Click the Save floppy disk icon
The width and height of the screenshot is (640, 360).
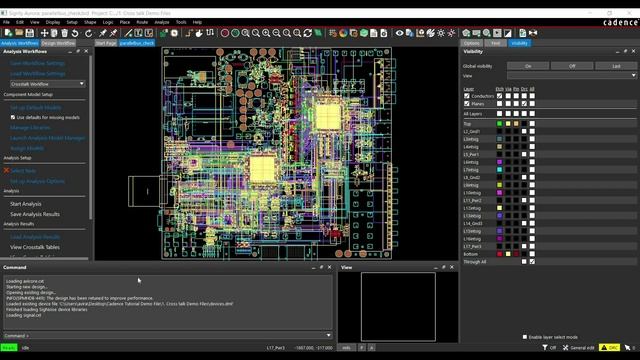pos(29,33)
